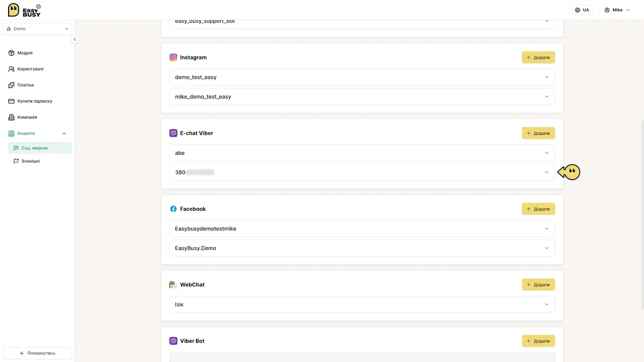Select Соц. мережі submenu item
This screenshot has width=644, height=362.
click(x=40, y=148)
